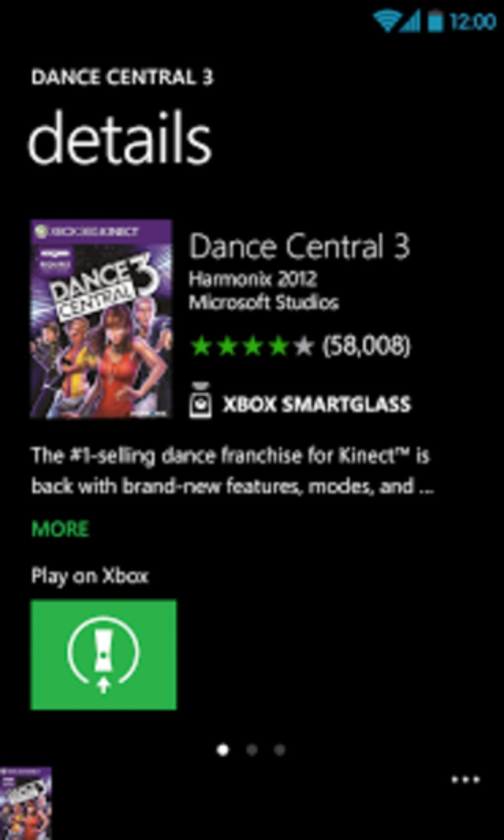Switch to the third page indicator dot
The image size is (504, 840).
280,750
